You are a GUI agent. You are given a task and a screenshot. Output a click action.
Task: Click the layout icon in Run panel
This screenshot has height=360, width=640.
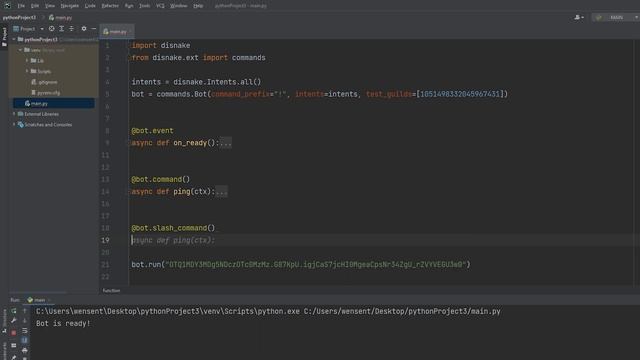point(14,345)
